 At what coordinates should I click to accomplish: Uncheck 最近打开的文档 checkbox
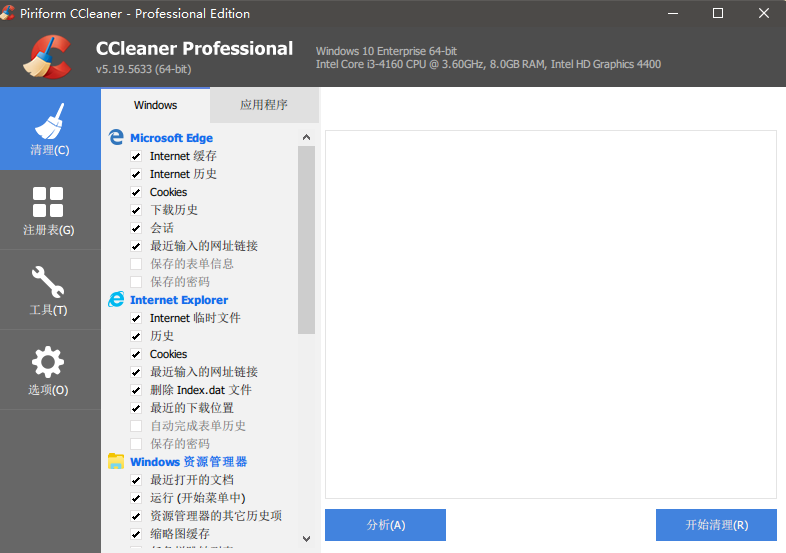(x=136, y=480)
